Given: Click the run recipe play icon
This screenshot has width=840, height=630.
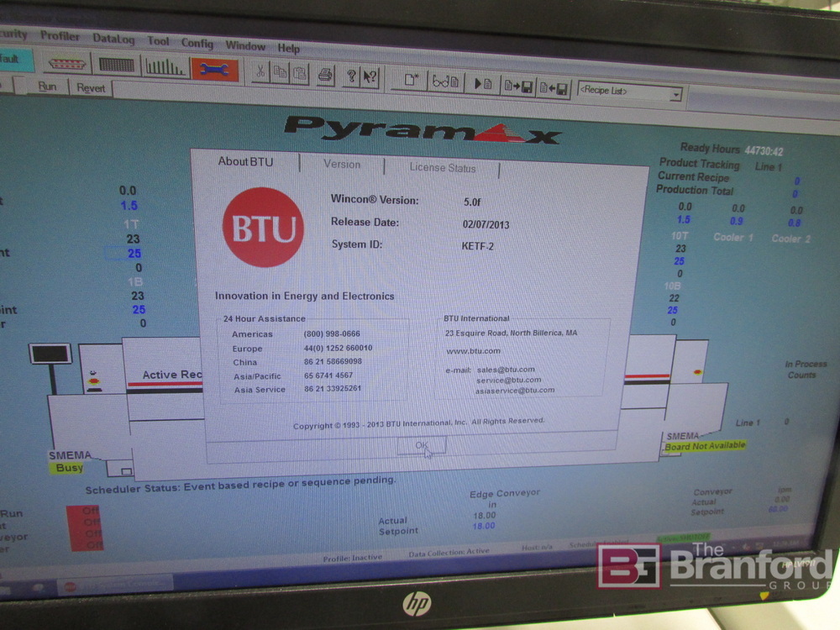Looking at the screenshot, I should 483,84.
